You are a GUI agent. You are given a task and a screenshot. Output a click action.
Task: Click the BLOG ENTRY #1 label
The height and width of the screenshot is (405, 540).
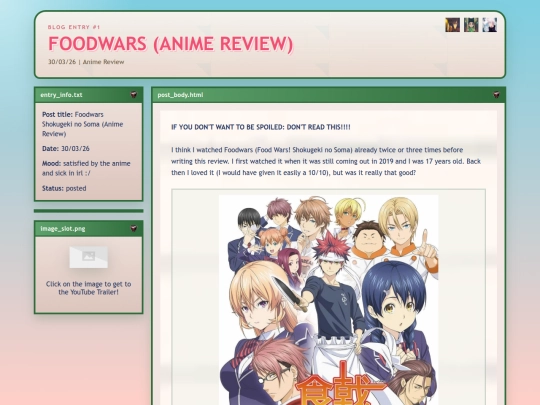[x=74, y=27]
